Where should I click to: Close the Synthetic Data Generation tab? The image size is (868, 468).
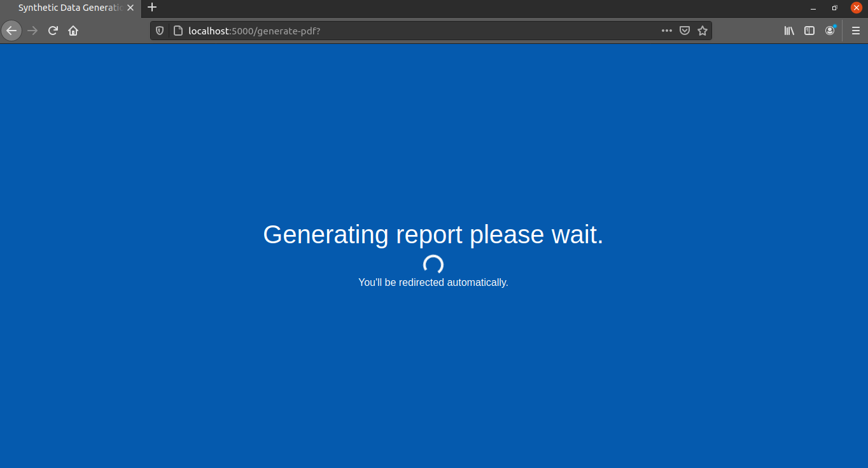[130, 8]
